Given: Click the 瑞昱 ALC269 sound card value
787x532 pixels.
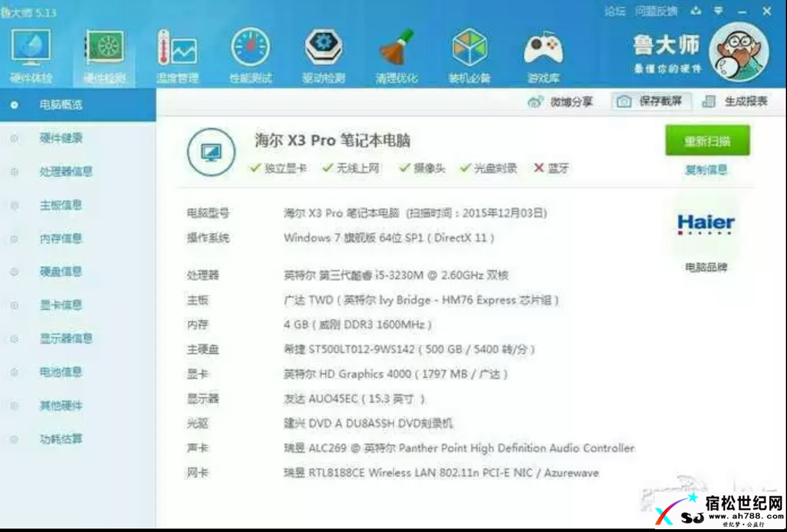Looking at the screenshot, I should point(459,448).
